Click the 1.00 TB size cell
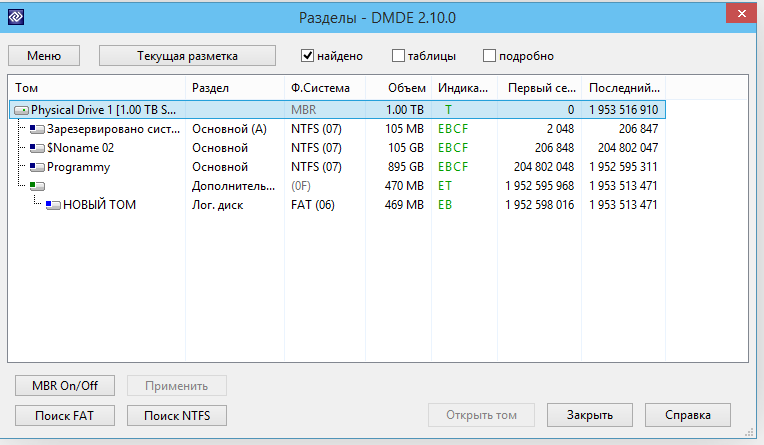This screenshot has width=764, height=445. (405, 110)
